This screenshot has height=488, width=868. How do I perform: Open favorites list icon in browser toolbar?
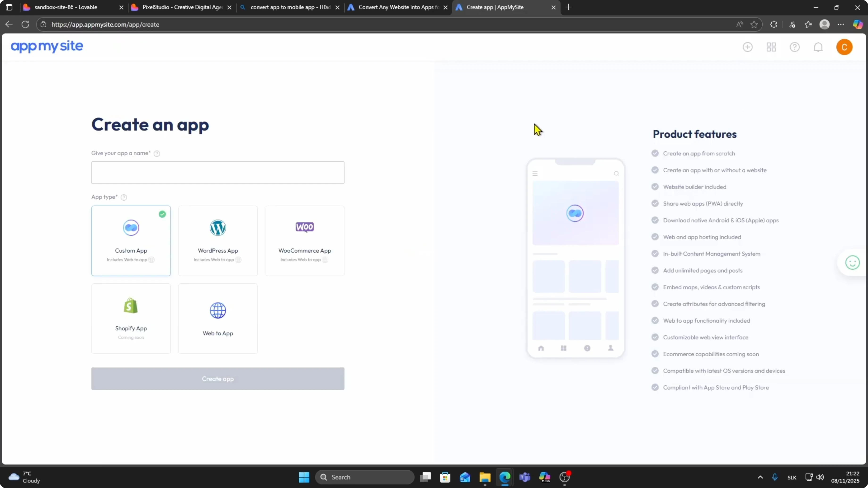(x=808, y=24)
